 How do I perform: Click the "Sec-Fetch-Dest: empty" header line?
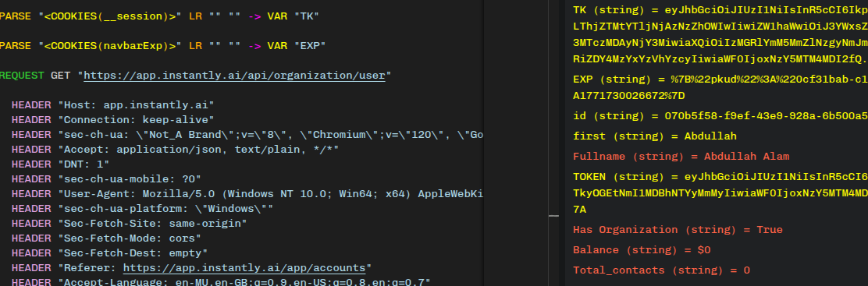(109, 253)
